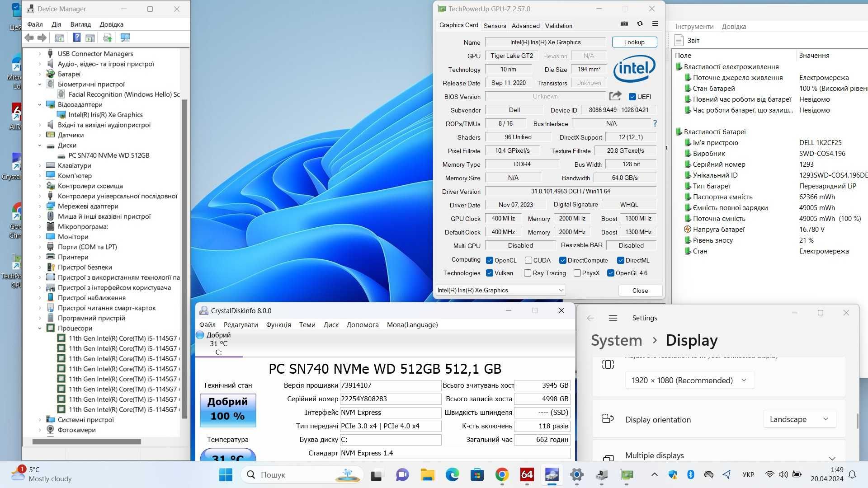868x488 pixels.
Task: Open AIDA64 from the taskbar
Action: pos(527,475)
